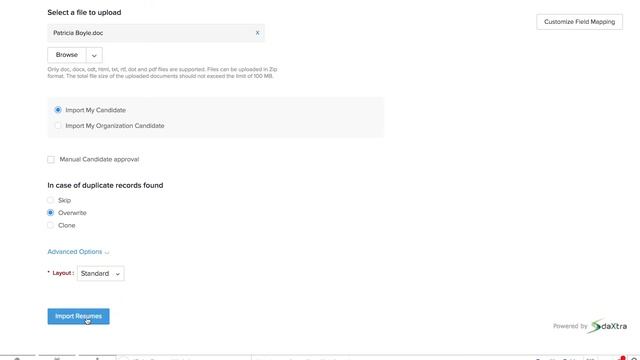Viewport: 640px width, 360px height.
Task: Click the Browse button
Action: coord(67,55)
